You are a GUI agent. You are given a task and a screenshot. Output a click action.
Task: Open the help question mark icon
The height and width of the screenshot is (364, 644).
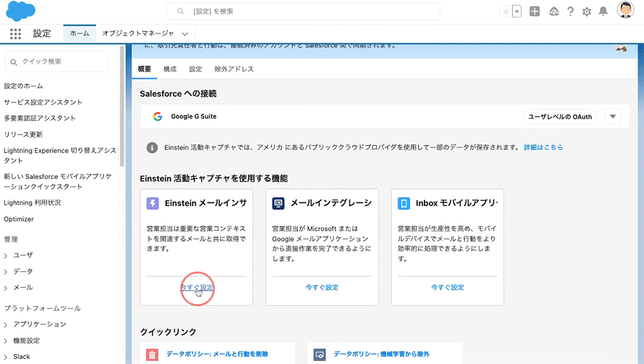tap(570, 12)
